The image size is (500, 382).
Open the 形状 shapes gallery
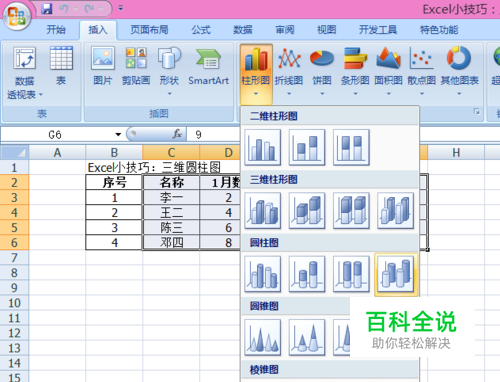tap(169, 70)
